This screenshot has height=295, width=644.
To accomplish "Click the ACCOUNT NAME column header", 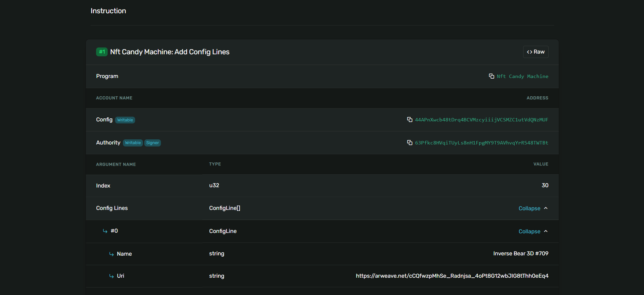I will tap(114, 98).
